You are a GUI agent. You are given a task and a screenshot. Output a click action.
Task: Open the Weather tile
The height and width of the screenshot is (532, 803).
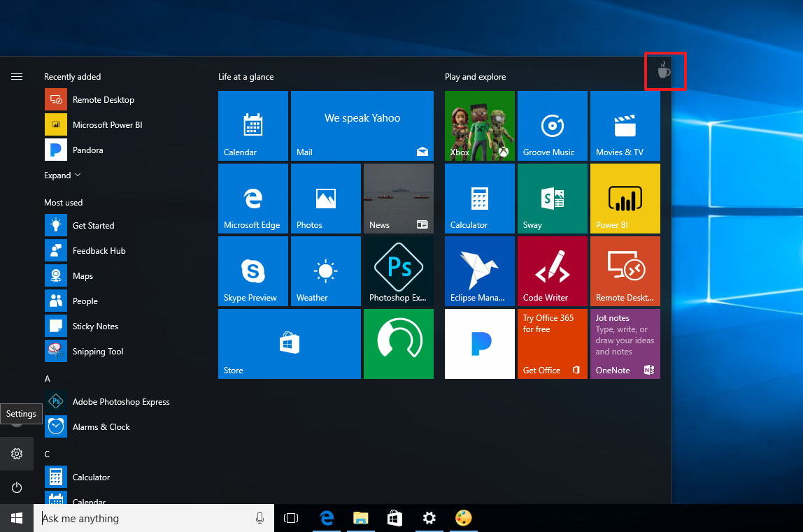(x=326, y=271)
